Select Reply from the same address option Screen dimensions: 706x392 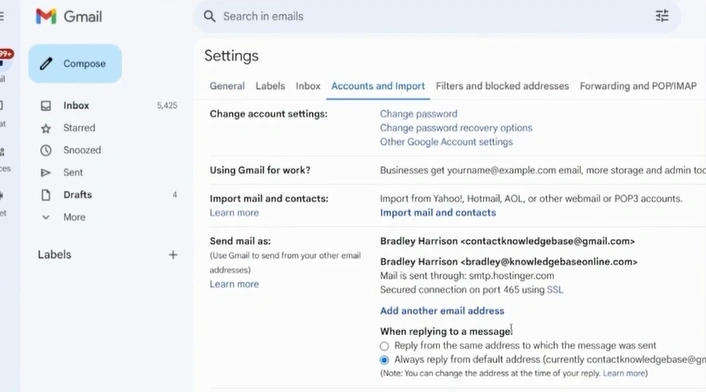click(x=384, y=346)
